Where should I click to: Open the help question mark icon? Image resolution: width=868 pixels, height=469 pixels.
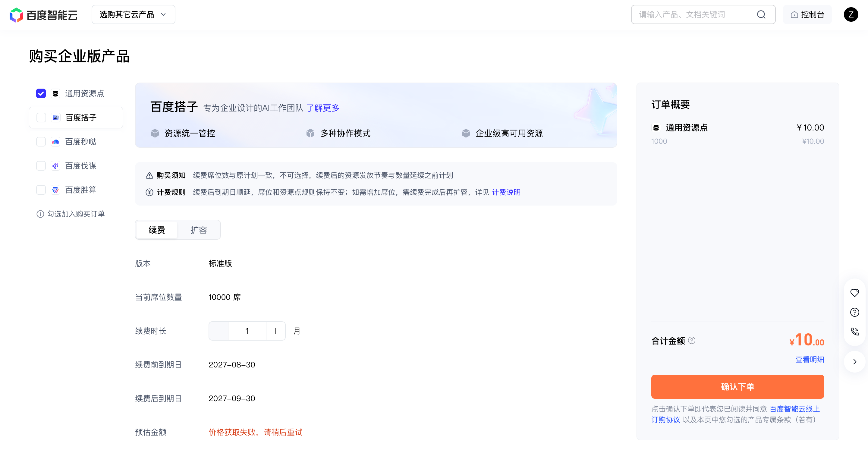[854, 312]
